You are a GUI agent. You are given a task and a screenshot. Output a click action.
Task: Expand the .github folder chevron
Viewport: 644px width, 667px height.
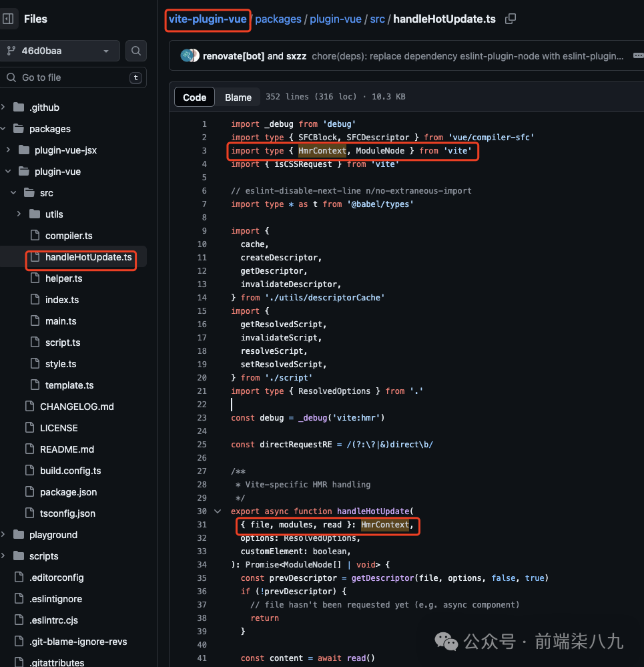(x=3, y=107)
